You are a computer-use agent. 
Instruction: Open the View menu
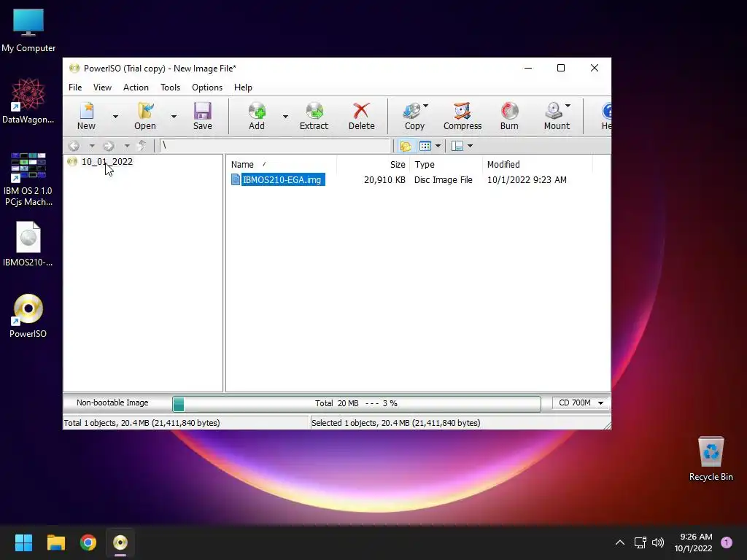tap(102, 87)
